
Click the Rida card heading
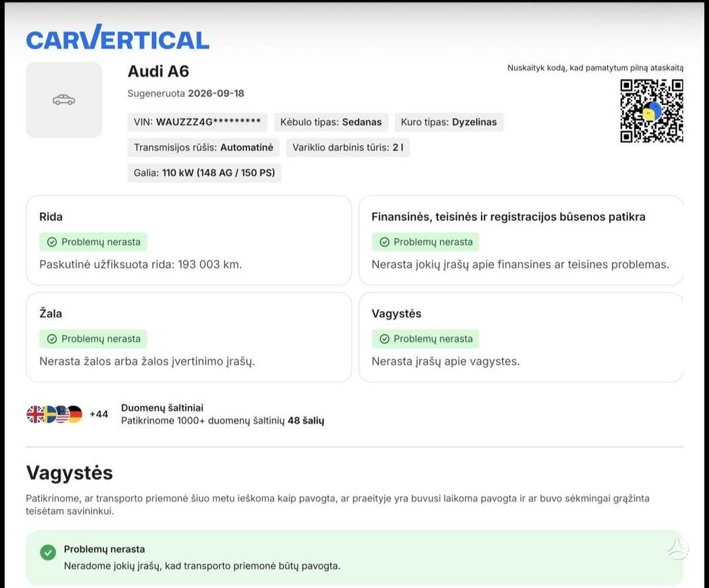(51, 217)
